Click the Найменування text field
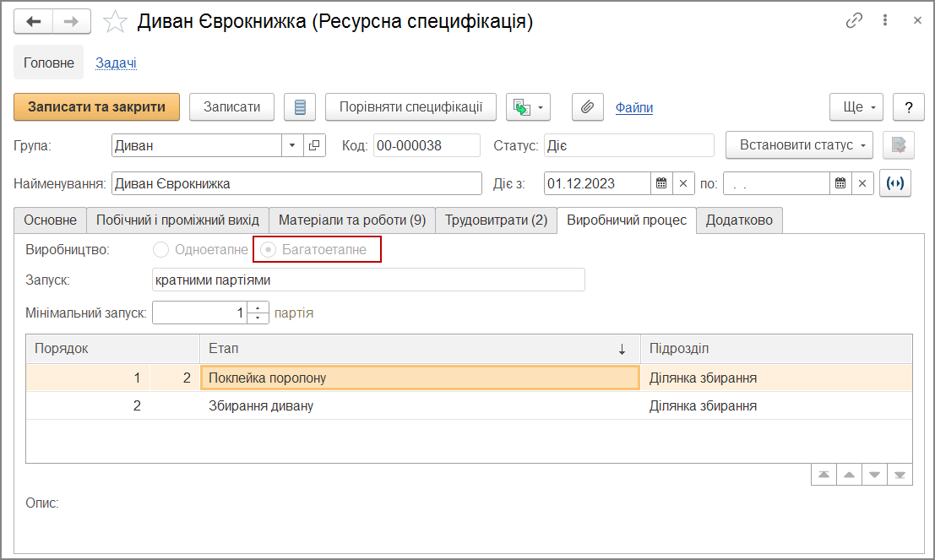 [x=296, y=183]
